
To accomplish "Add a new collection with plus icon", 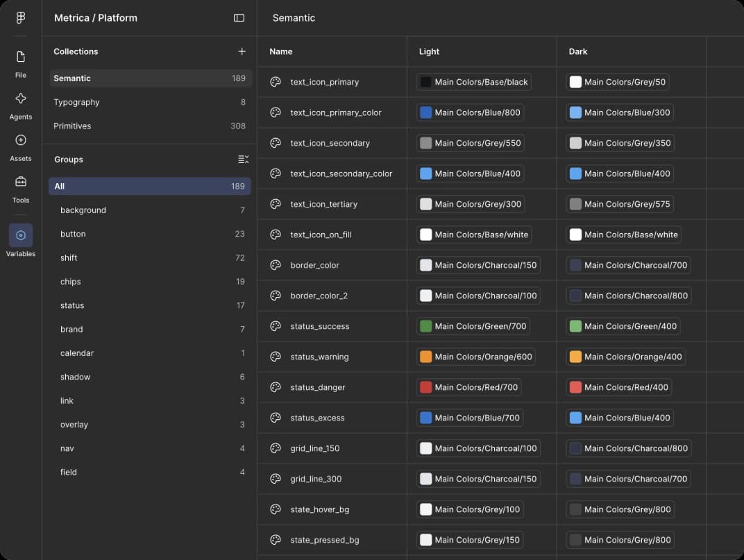I will point(242,51).
